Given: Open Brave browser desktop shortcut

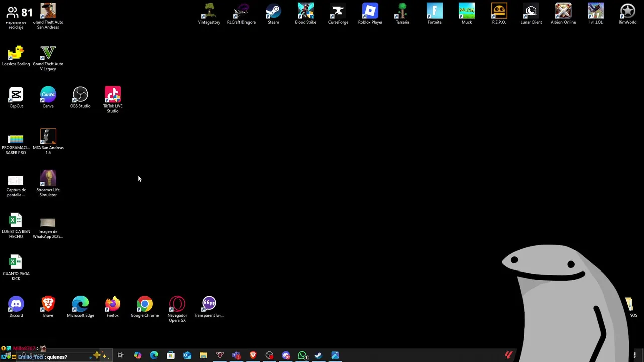Looking at the screenshot, I should click(48, 307).
